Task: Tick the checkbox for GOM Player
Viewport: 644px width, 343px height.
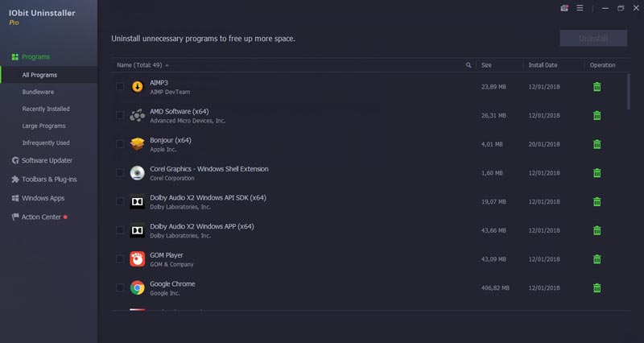Action: point(119,258)
